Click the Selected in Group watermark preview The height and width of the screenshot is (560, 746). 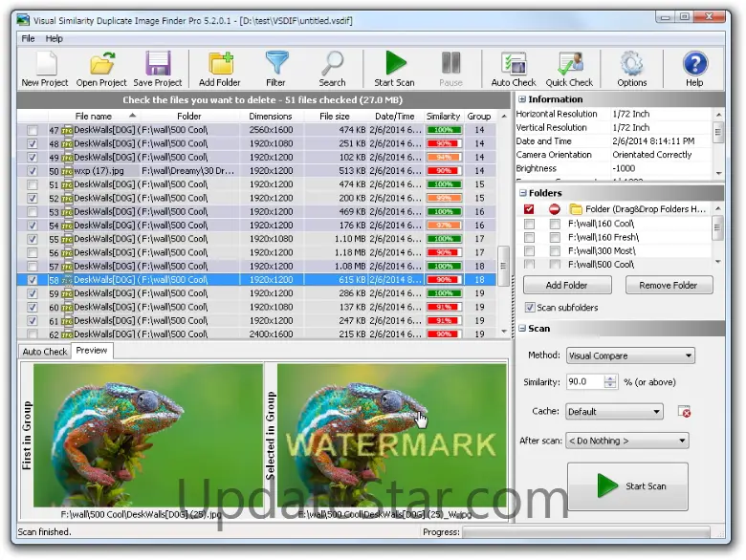point(391,435)
